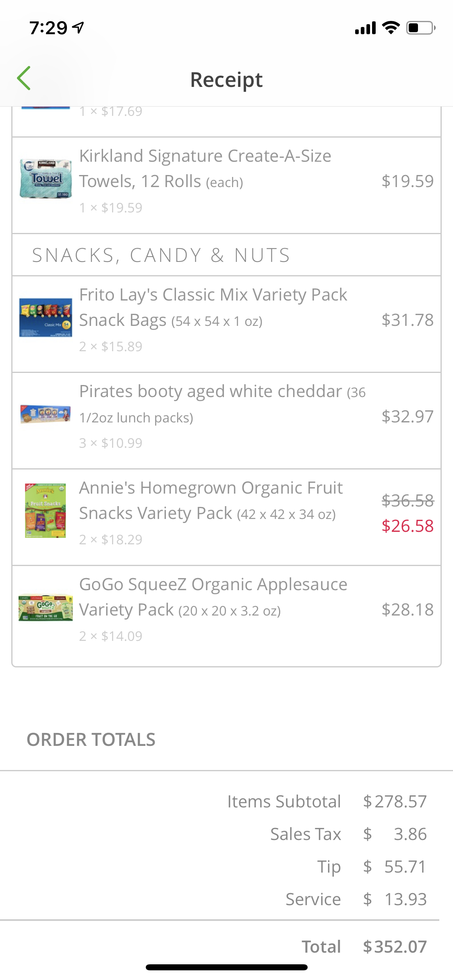The width and height of the screenshot is (453, 980).
Task: Open the GoGo SqueeZ applesauce image
Action: coord(46,608)
